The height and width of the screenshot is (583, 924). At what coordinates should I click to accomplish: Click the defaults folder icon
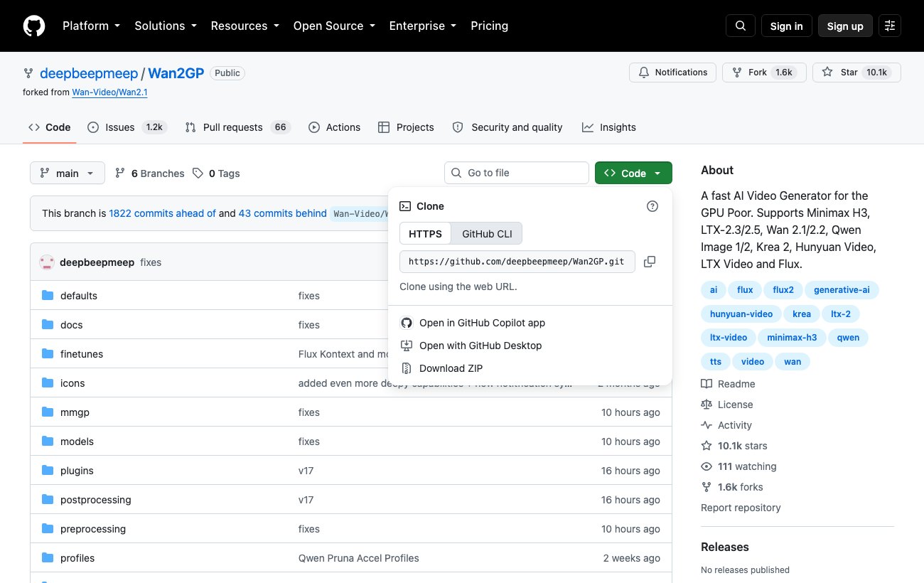(x=48, y=296)
